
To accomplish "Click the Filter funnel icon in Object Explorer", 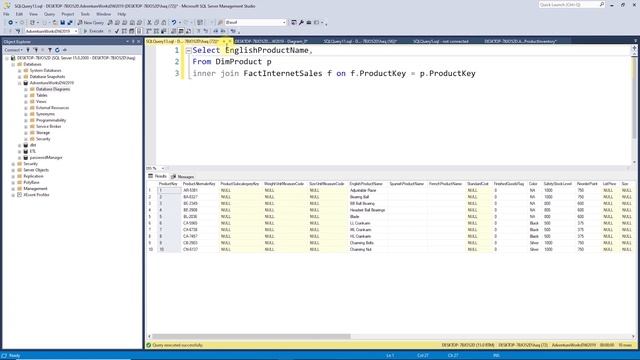I will tap(50, 50).
